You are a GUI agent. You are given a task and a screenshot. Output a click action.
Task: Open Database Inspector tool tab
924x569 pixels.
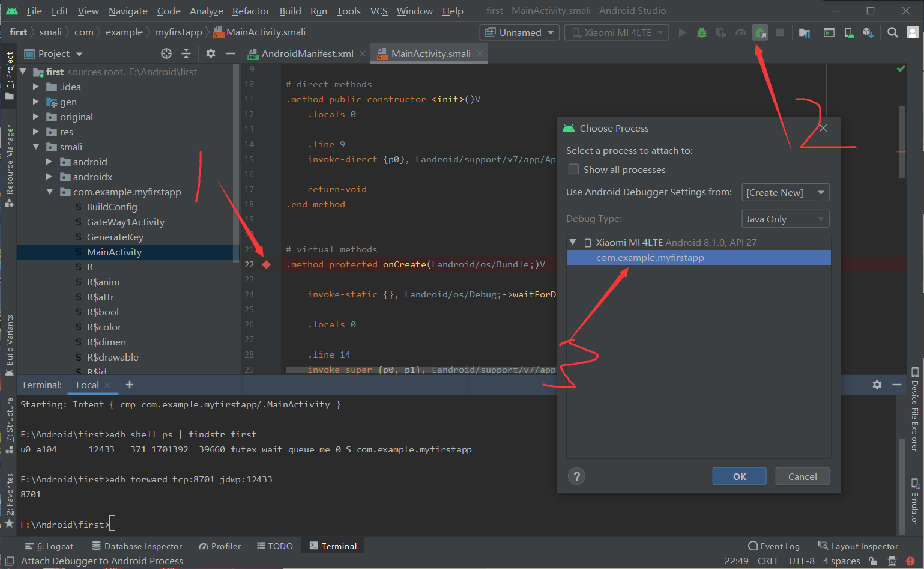pyautogui.click(x=137, y=546)
